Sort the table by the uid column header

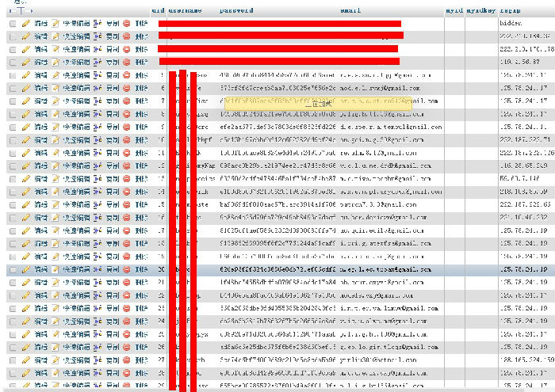click(158, 11)
